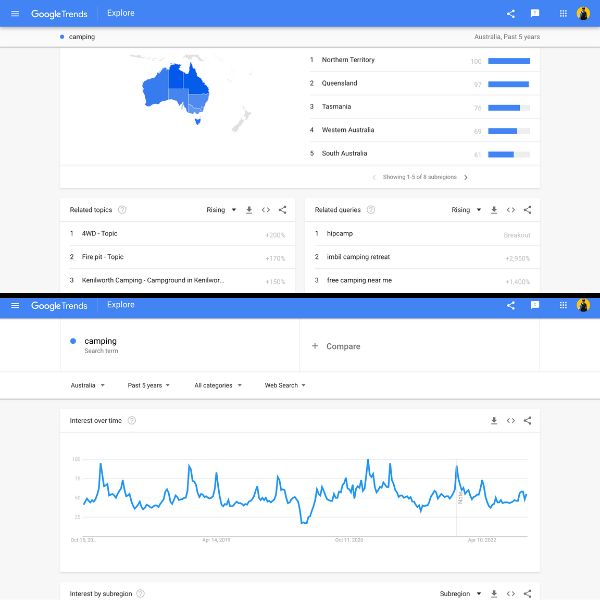This screenshot has width=600, height=600.
Task: Click the Northern Territory interest bar
Action: (x=509, y=61)
